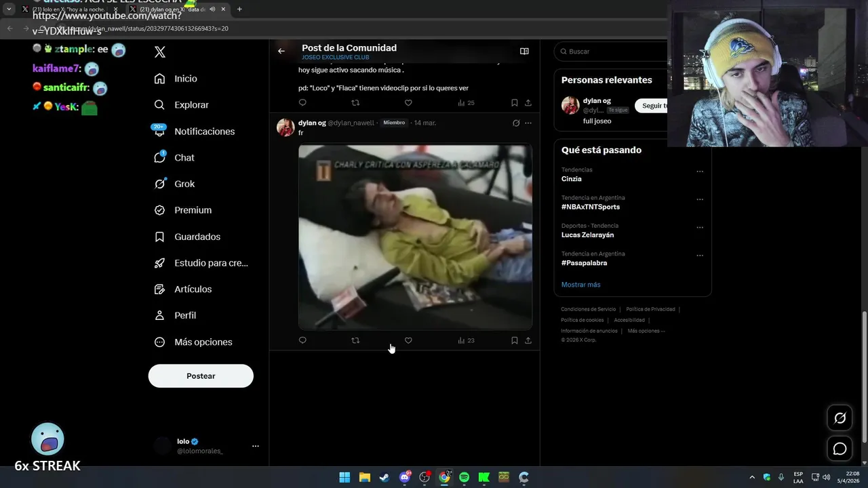868x488 pixels.
Task: Reply to the post with 25 views
Action: click(302, 102)
